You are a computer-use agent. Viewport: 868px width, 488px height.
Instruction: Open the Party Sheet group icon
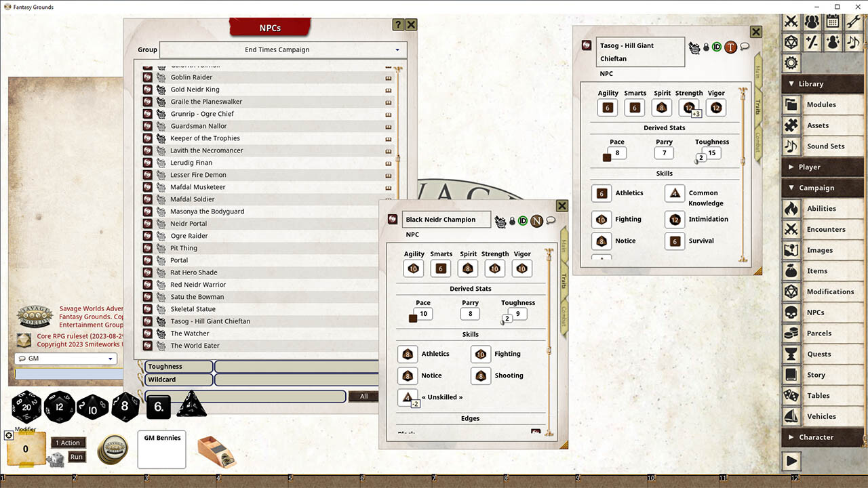[x=811, y=21]
